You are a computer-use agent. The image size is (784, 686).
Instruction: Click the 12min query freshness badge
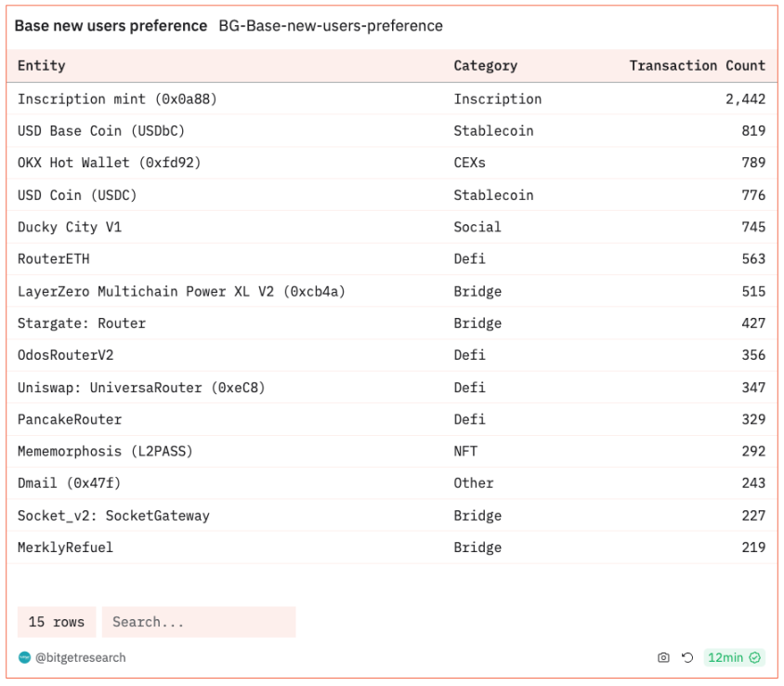coord(725,658)
